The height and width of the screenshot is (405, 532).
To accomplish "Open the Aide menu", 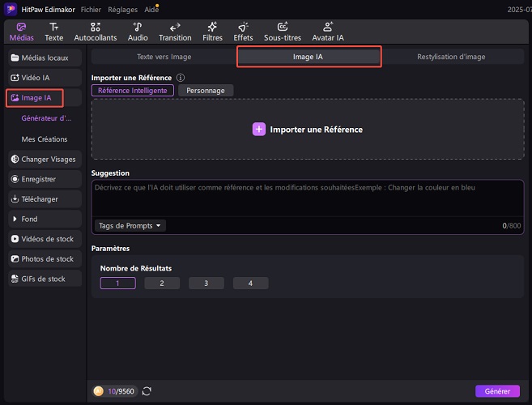I will point(151,10).
